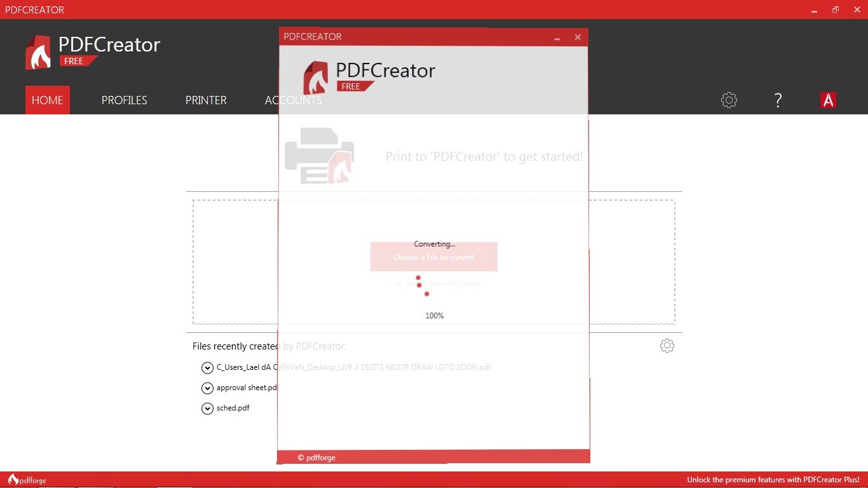Click the PDFCreator logo in the converting dialog
868x488 pixels.
[x=369, y=77]
